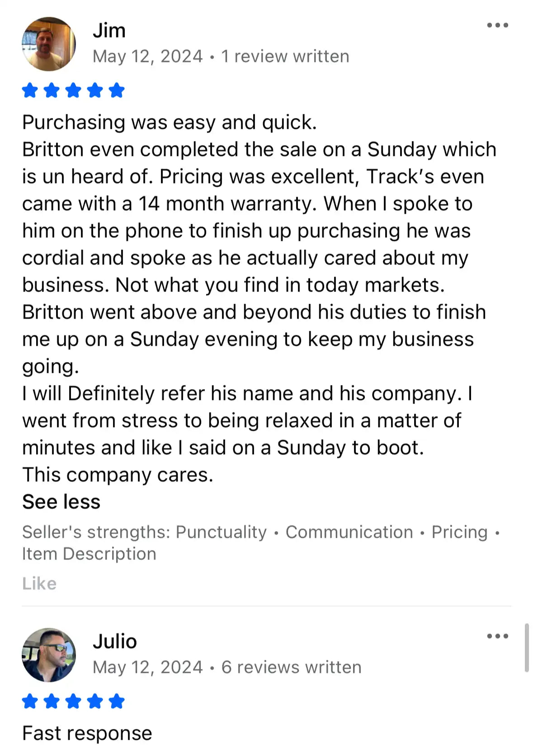
Task: Tap the reviewer name Jim
Action: coord(109,31)
